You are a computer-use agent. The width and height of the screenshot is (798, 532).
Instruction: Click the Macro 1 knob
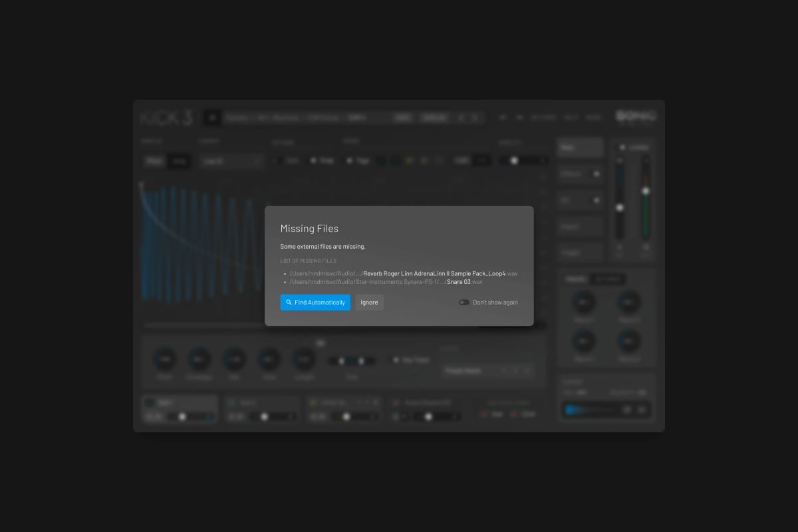585,303
